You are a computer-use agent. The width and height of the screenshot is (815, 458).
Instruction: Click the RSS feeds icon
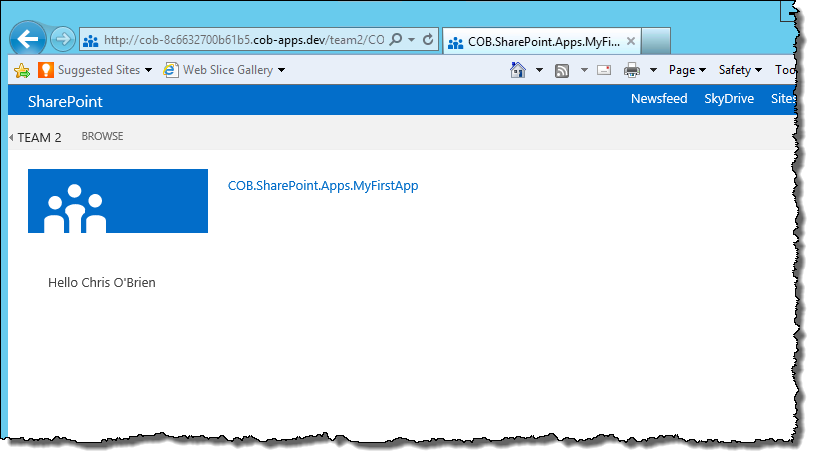point(562,70)
